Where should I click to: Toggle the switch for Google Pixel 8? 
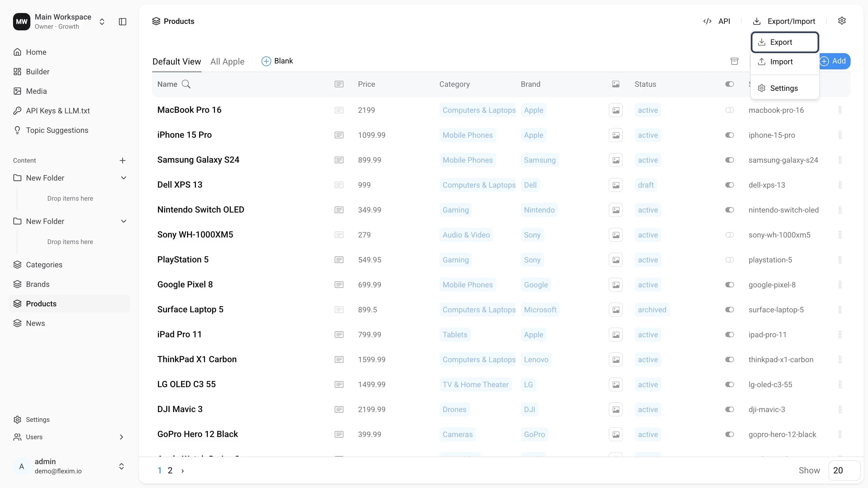[x=729, y=285]
